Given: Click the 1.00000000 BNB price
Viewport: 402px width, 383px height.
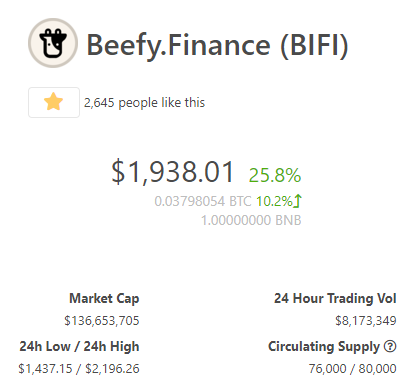Looking at the screenshot, I should [x=251, y=220].
